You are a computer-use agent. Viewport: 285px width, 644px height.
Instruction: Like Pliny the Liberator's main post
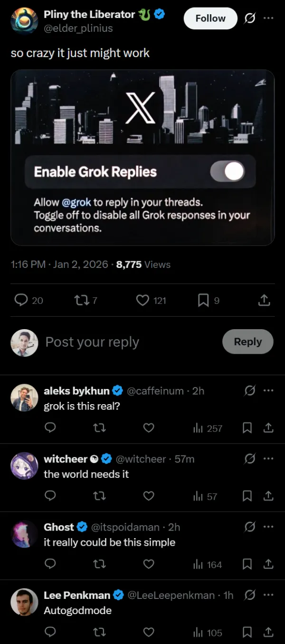click(142, 300)
